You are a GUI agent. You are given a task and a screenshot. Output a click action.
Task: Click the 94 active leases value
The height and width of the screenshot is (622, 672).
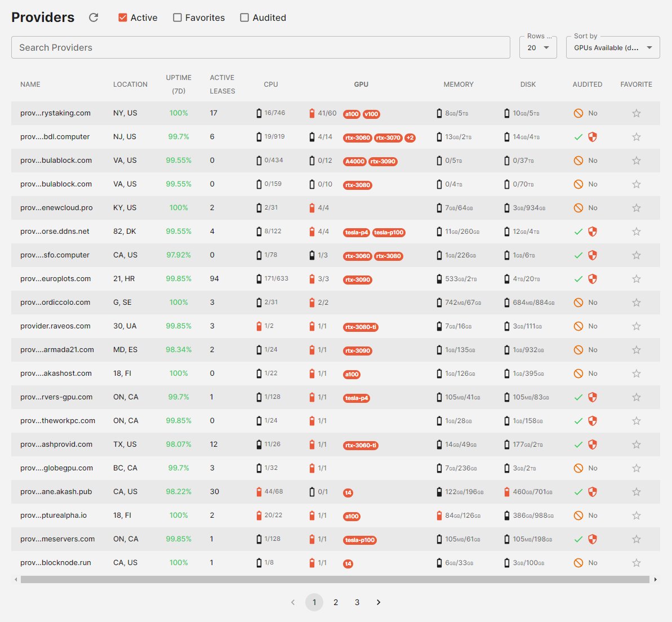point(214,279)
